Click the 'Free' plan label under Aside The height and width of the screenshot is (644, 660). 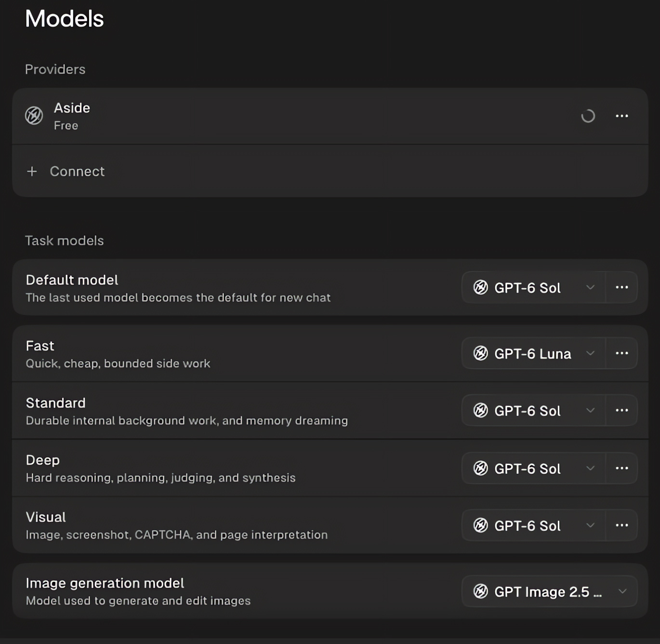[x=66, y=126]
